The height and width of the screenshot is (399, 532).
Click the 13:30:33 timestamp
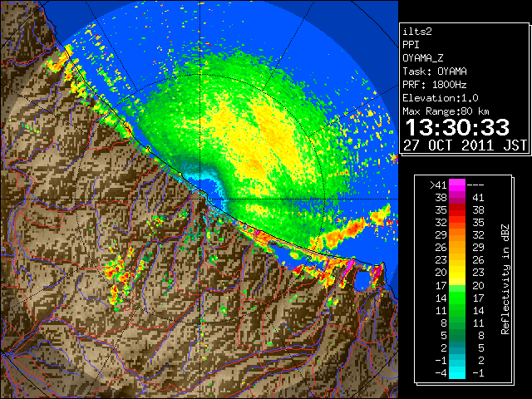tap(457, 127)
